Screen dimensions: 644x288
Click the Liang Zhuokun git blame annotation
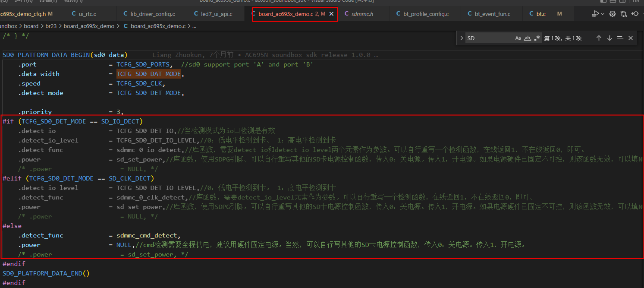tap(265, 55)
